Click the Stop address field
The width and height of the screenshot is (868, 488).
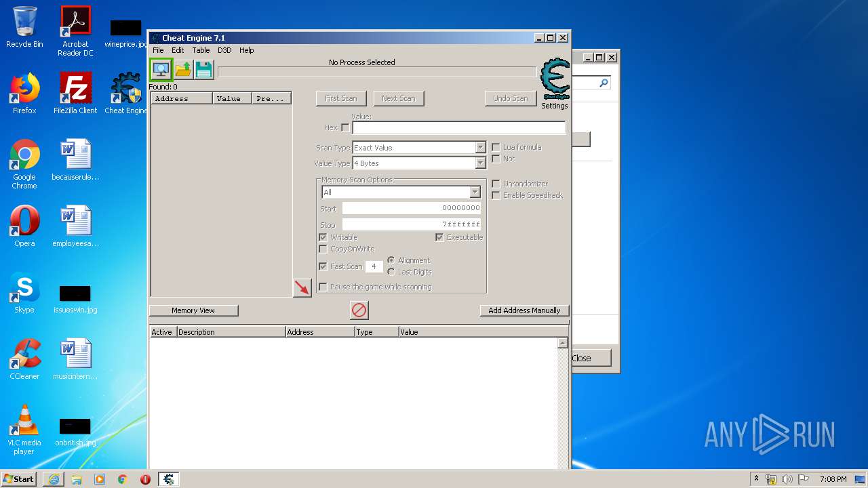(412, 224)
